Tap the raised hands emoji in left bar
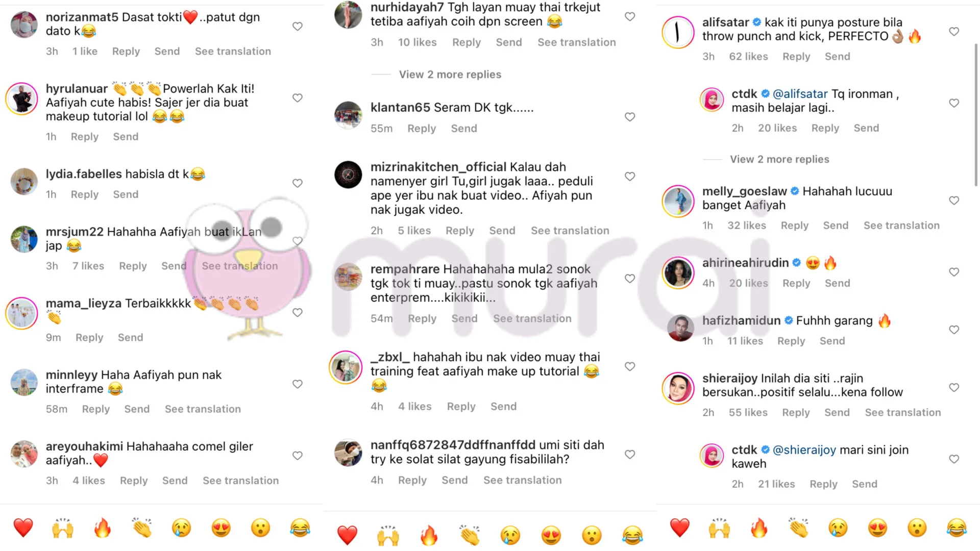This screenshot has width=980, height=551. point(63,528)
